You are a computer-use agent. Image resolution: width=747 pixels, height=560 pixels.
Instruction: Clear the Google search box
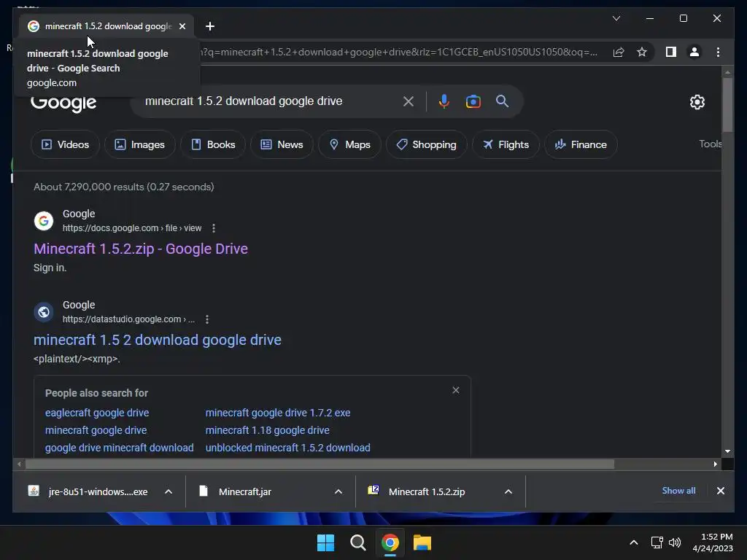(x=409, y=101)
